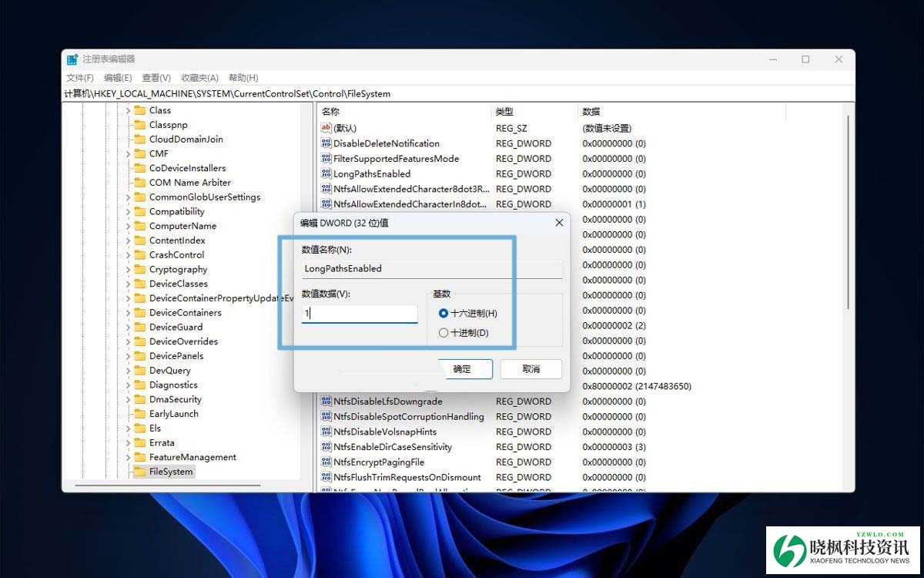
Task: Click the values list vertical scrollbar
Action: coord(849,231)
